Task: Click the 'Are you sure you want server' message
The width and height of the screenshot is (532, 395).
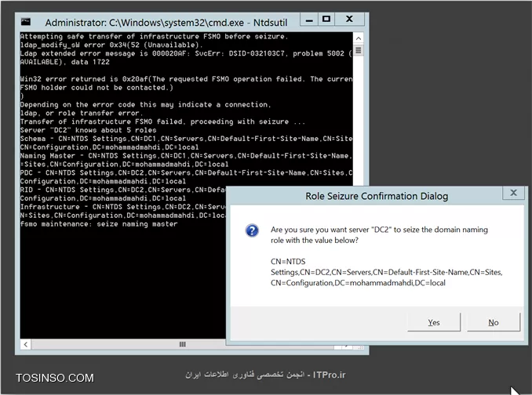Action: 379,235
